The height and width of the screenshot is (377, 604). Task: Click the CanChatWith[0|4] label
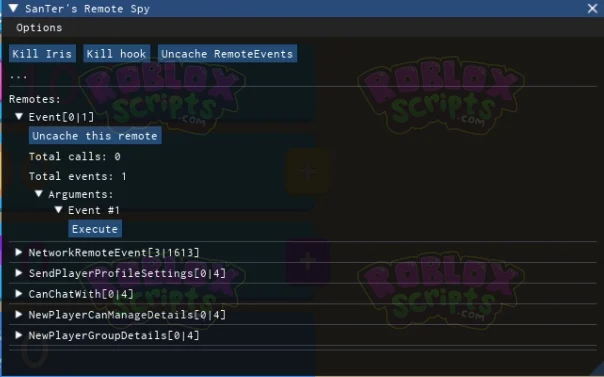tap(81, 294)
